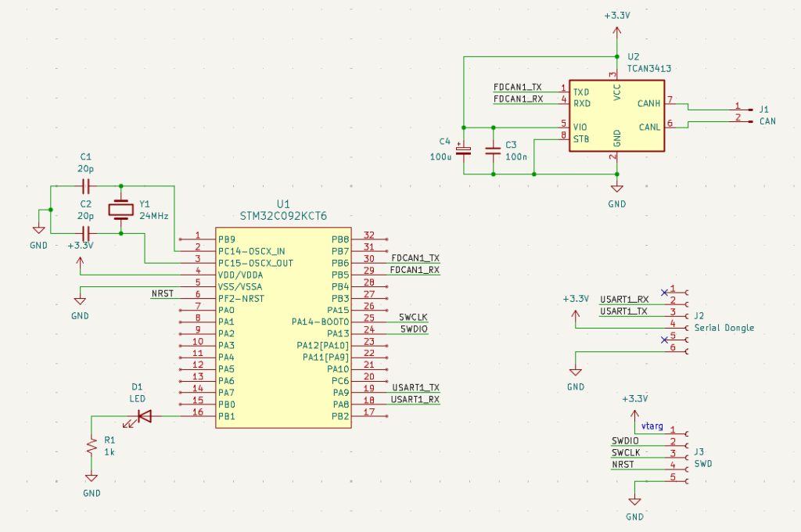
Task: Click the NRST net label at J3 pin 4
Action: coord(623,465)
